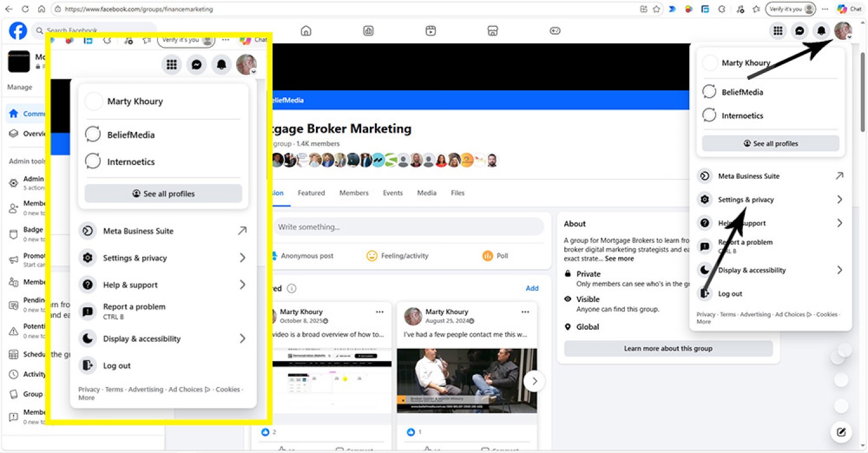The height and width of the screenshot is (453, 868).
Task: Click the Add link beside Featured
Action: [x=532, y=288]
